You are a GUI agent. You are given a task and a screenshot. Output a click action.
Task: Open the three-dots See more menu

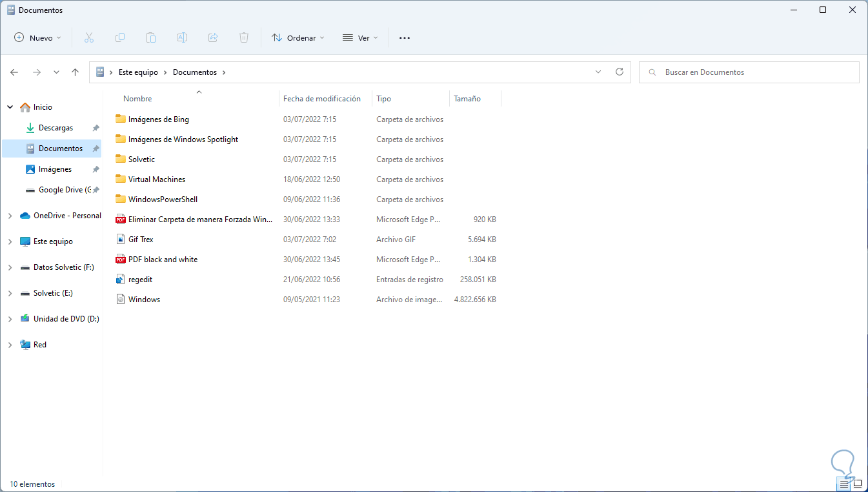(x=405, y=38)
